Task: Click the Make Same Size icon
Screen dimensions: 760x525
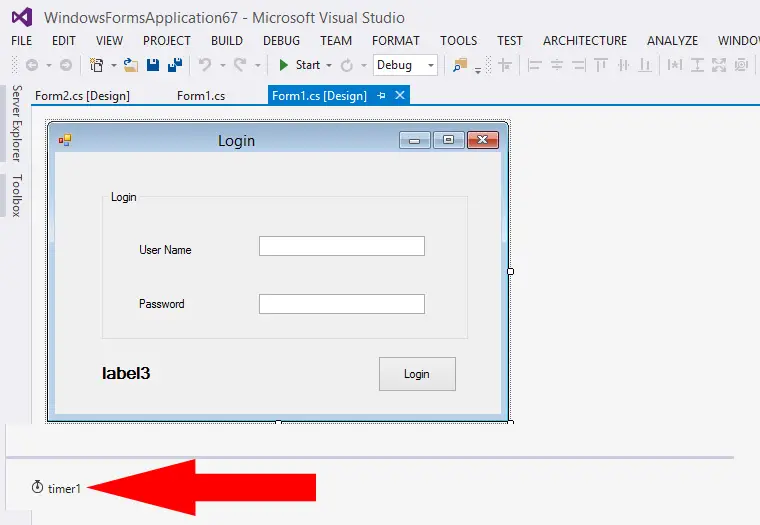Action: pos(719,65)
